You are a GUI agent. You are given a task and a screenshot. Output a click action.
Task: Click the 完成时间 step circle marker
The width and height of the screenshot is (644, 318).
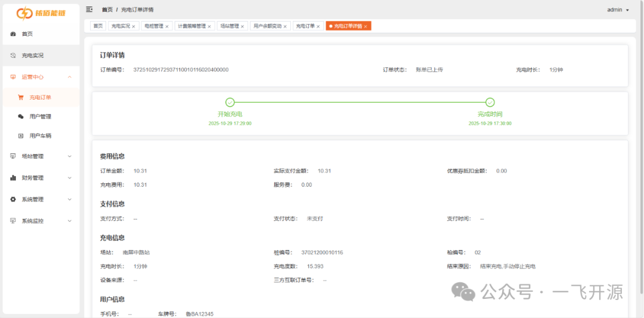coord(490,103)
